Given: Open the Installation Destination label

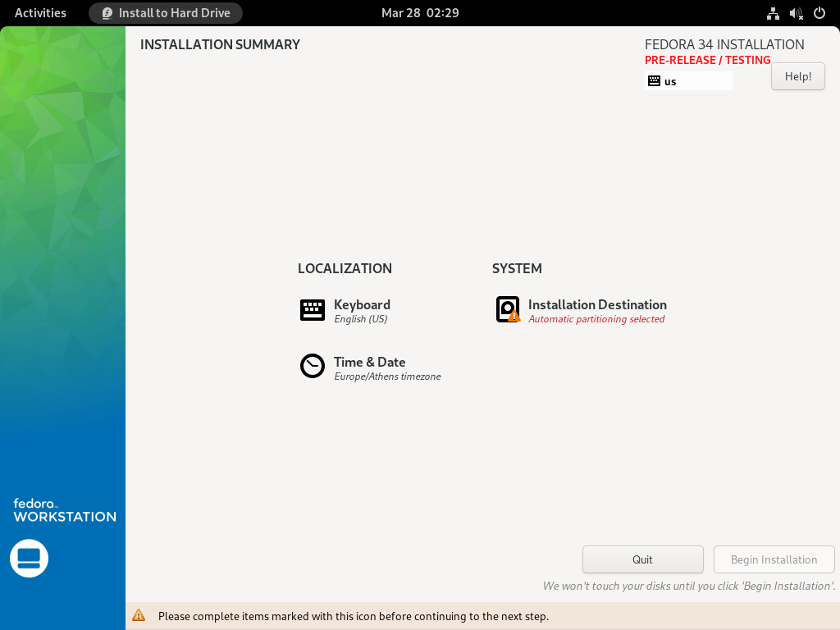Looking at the screenshot, I should coord(597,304).
